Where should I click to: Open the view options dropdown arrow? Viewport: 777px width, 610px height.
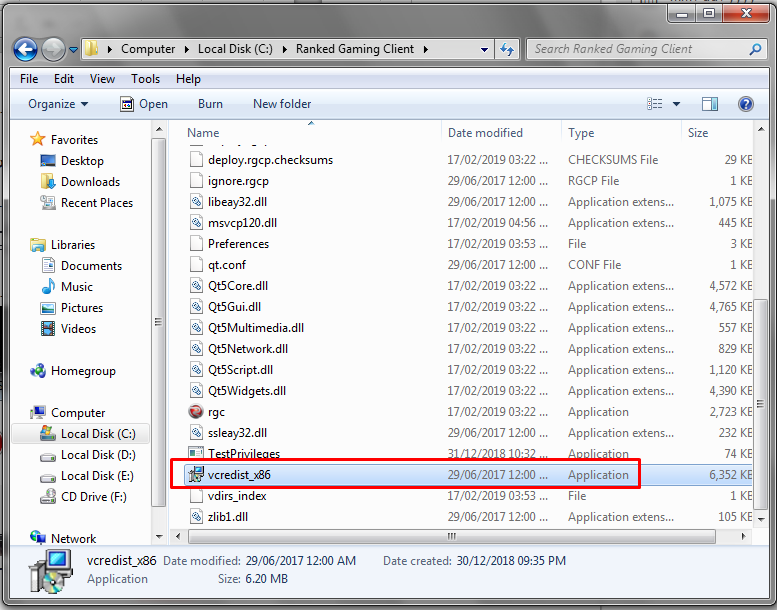(x=676, y=104)
